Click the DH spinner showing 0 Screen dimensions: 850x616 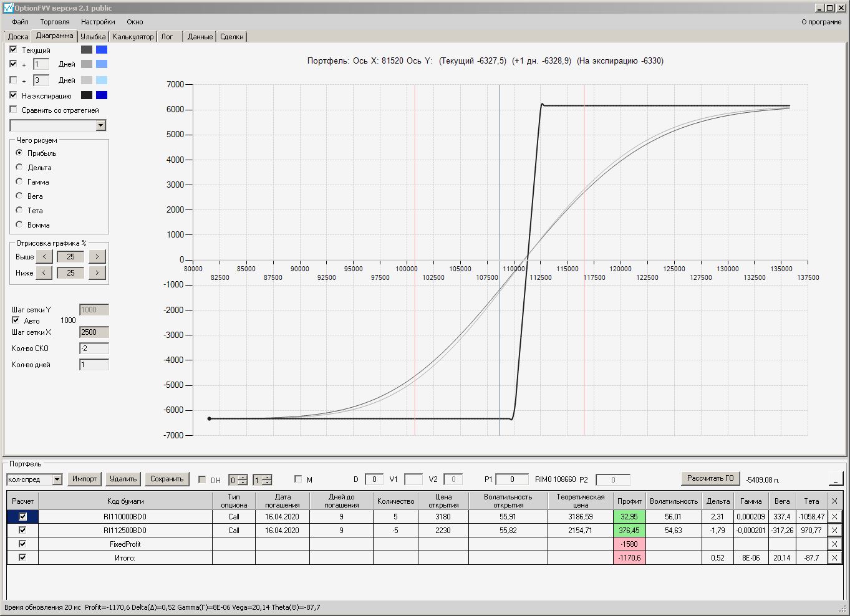(x=238, y=480)
